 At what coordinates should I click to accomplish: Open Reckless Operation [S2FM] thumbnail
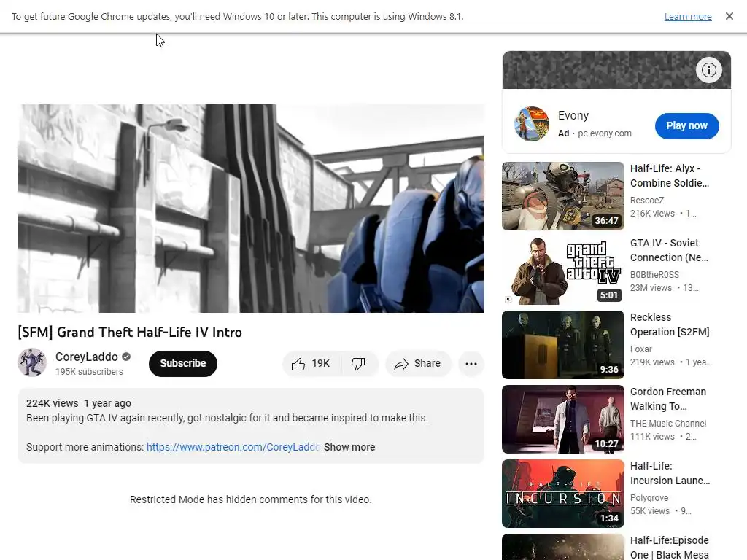pos(563,345)
